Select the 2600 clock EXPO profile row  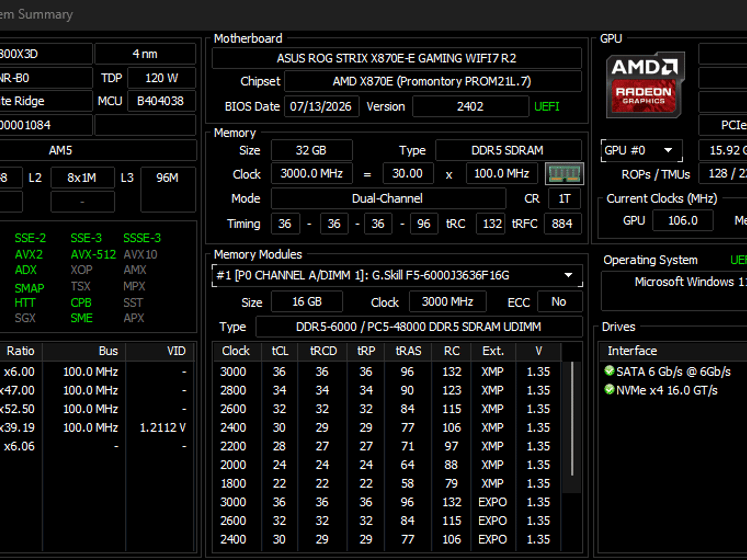coord(387,521)
